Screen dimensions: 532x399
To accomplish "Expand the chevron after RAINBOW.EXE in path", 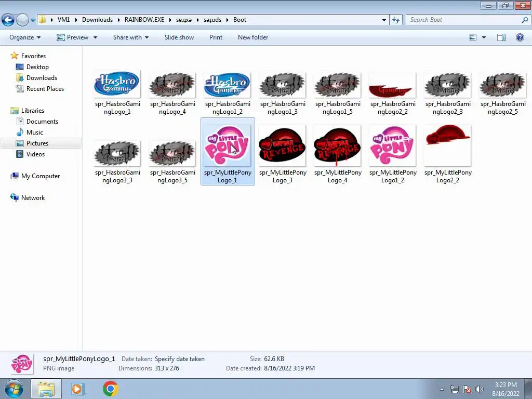I will click(170, 20).
